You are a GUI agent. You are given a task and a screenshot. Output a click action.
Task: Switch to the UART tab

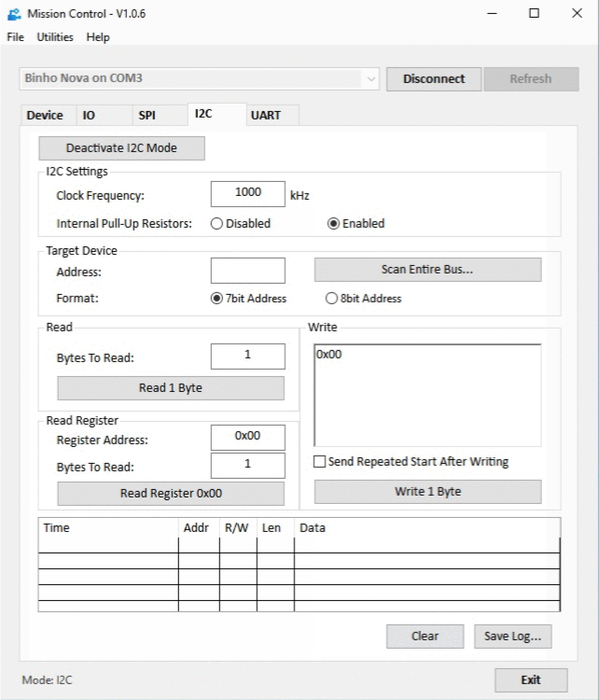pos(266,116)
